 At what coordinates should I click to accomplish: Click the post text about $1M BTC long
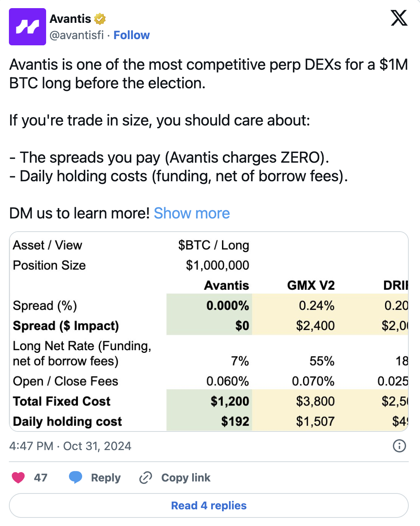coord(208,74)
